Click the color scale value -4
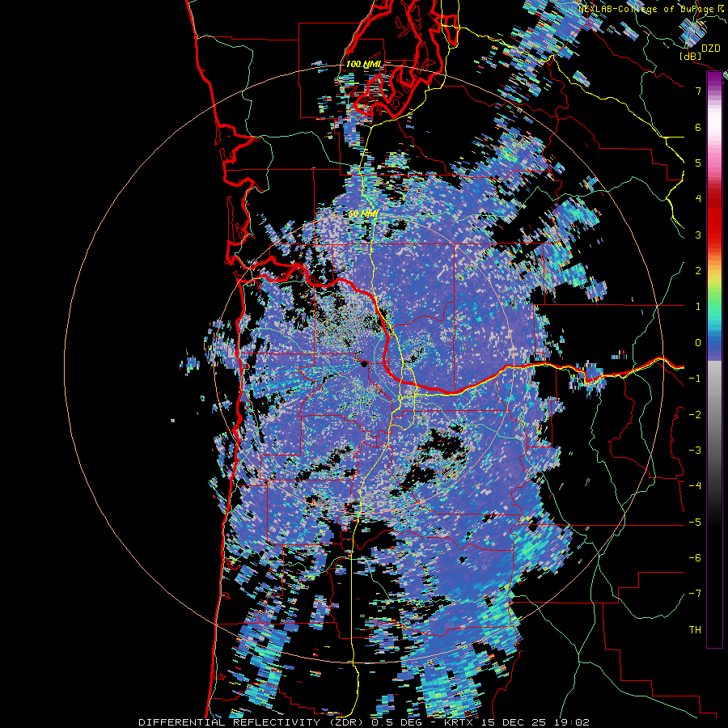Screen dimensions: 728x728 point(695,485)
